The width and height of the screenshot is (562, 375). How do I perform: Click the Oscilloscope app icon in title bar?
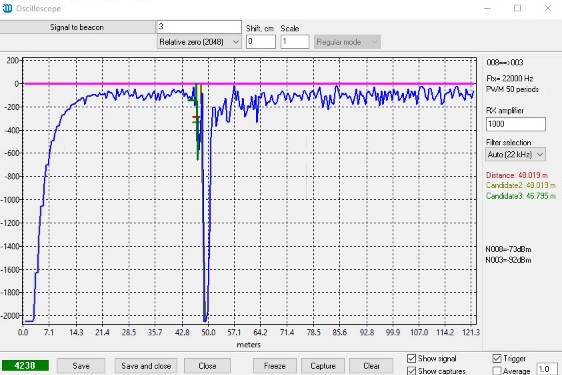tap(7, 8)
